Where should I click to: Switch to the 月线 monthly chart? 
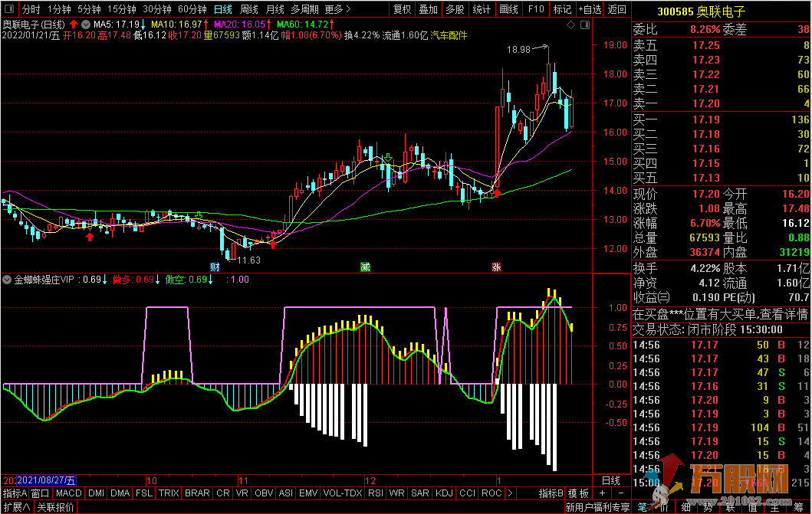coord(275,9)
